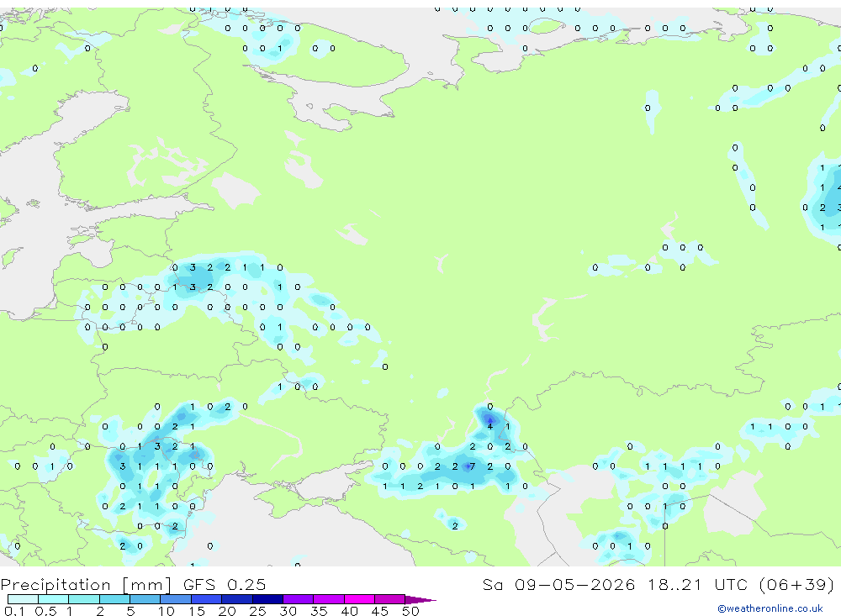Click the '45' legend scale label

point(380,611)
